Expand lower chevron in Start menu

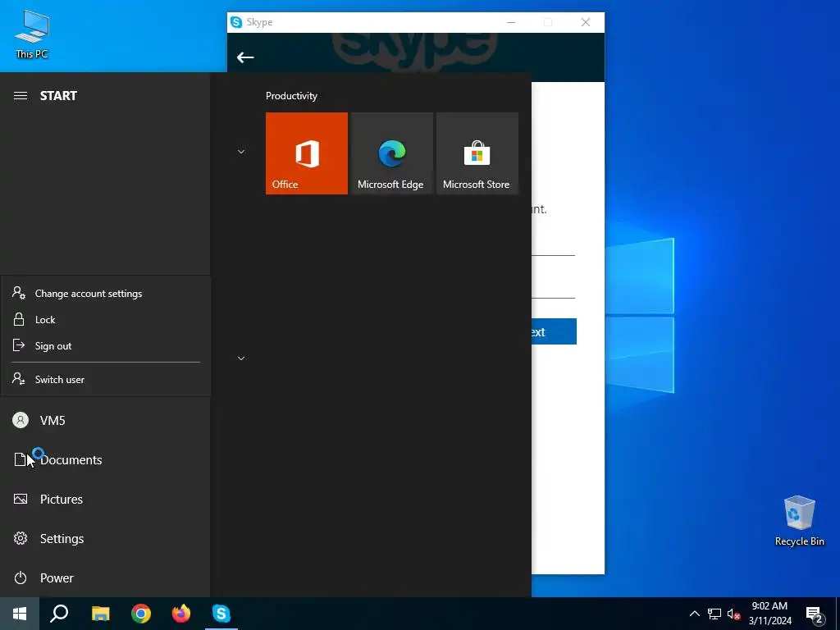click(241, 358)
